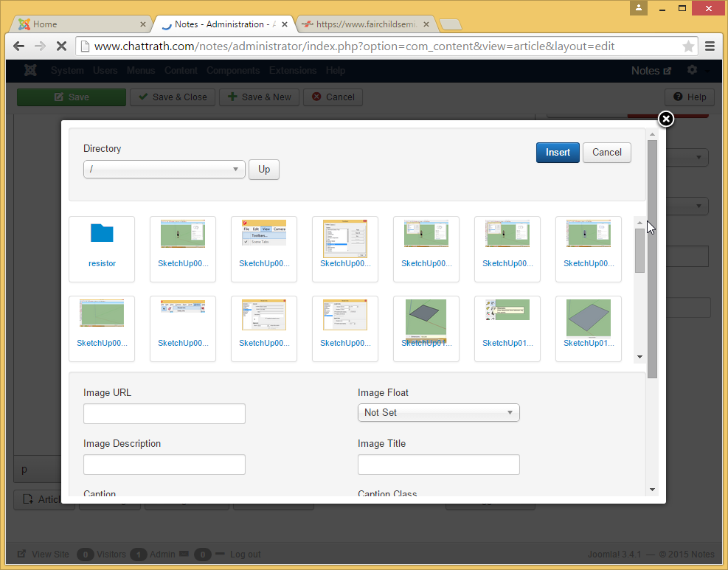Click the Help button with question icon
The height and width of the screenshot is (570, 728).
click(x=689, y=97)
